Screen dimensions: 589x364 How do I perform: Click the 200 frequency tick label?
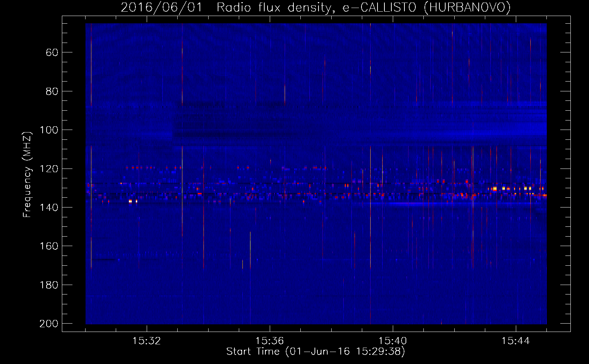click(49, 324)
